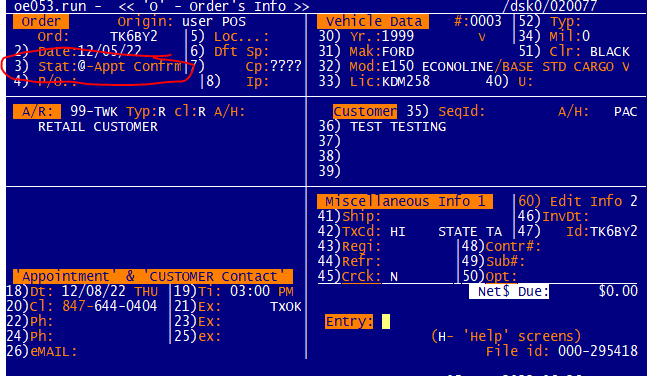The width and height of the screenshot is (648, 376).
Task: Click the $0.00 amount due
Action: 618,291
